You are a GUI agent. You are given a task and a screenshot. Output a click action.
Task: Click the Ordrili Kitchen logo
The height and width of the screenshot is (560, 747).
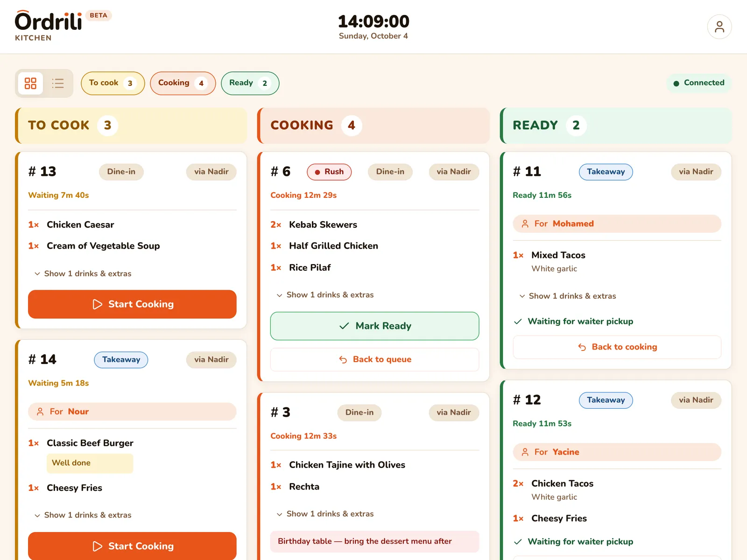click(x=49, y=26)
